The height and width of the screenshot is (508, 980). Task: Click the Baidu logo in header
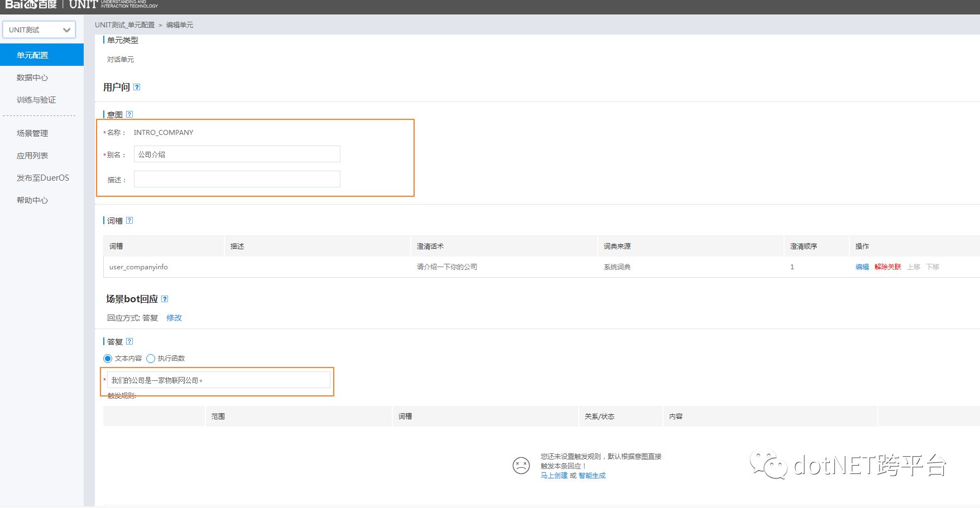point(31,4)
